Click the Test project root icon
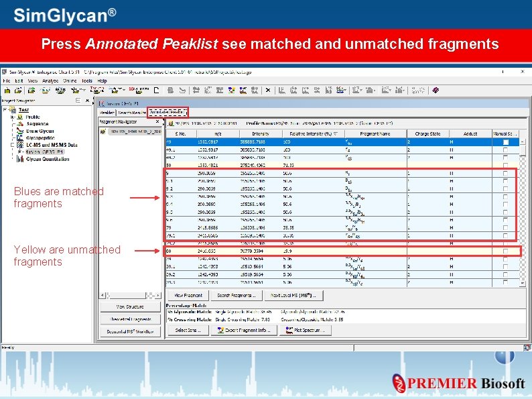This screenshot has height=399, width=532. [13, 110]
